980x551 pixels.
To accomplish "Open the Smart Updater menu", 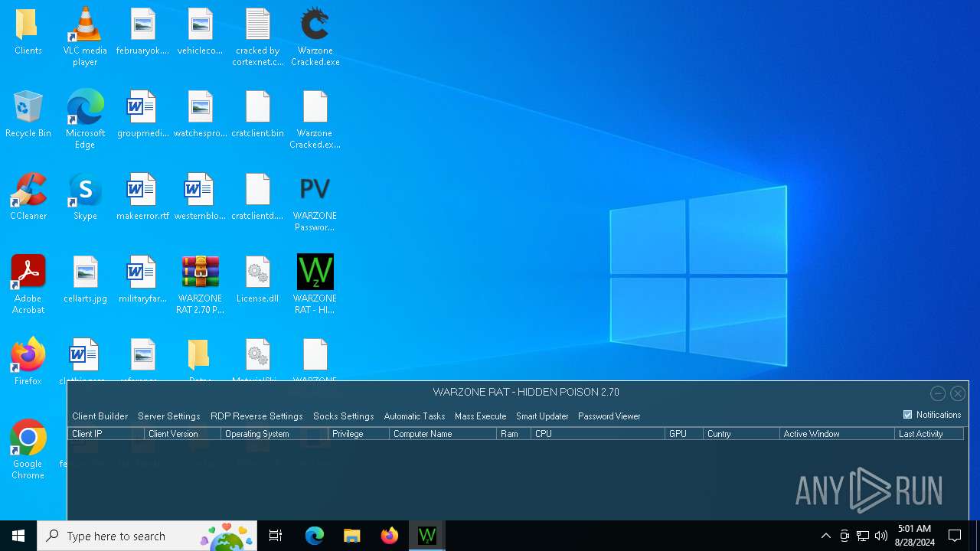I will tap(542, 416).
